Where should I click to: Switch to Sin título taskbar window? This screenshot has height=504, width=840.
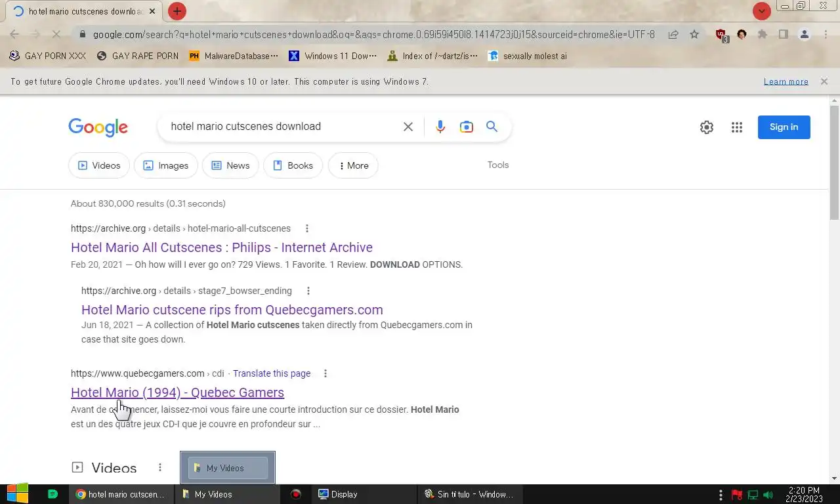pyautogui.click(x=471, y=494)
